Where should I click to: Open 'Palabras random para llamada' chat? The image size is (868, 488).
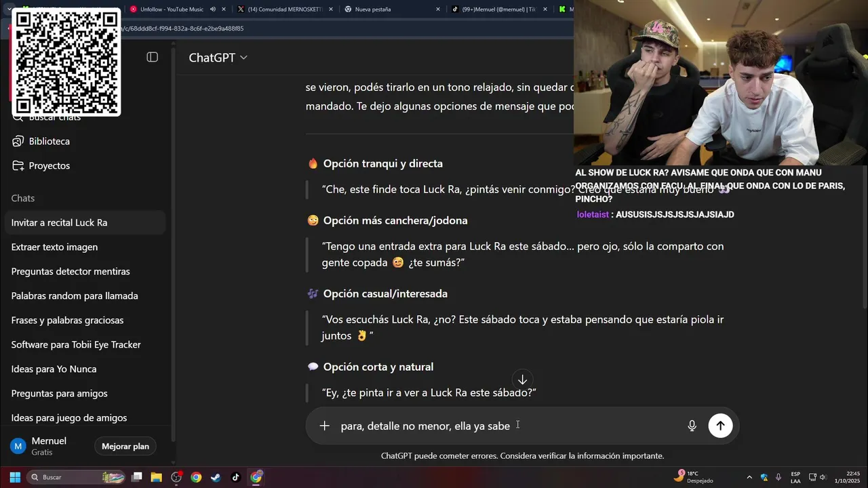[85, 296]
